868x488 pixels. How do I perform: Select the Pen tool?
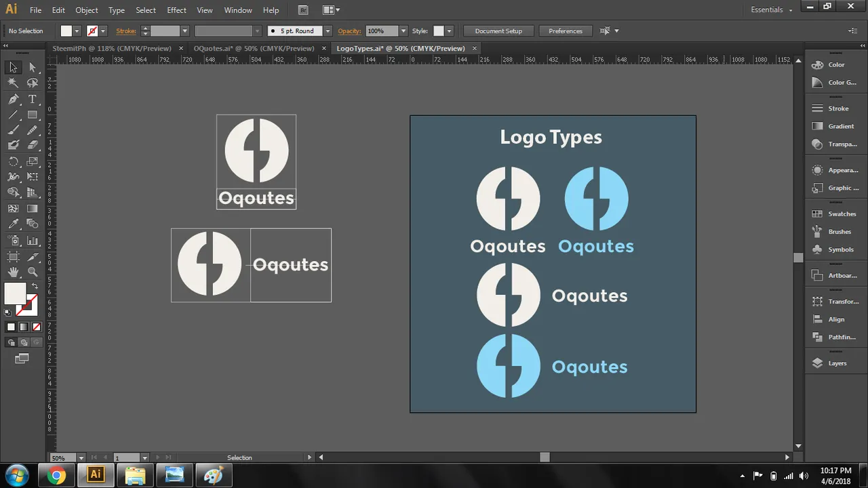(x=13, y=99)
